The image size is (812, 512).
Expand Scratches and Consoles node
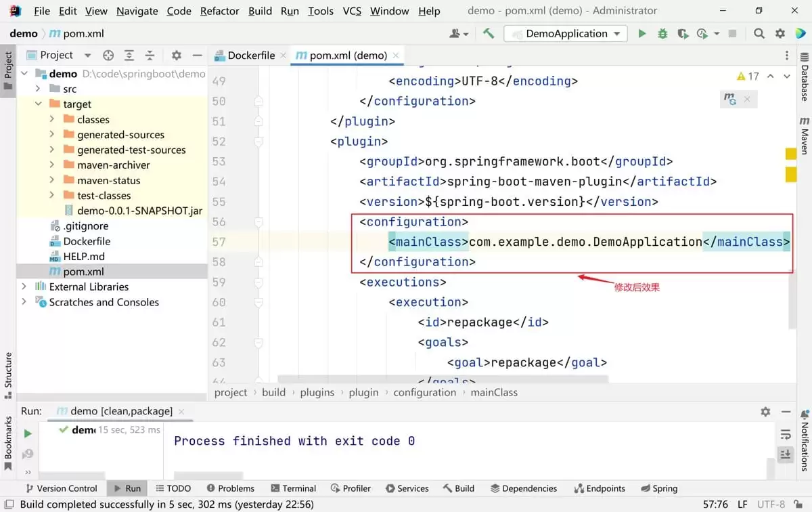(24, 302)
